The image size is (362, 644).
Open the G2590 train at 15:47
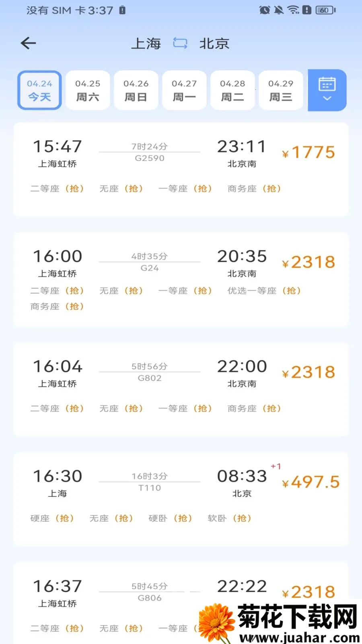pos(181,169)
